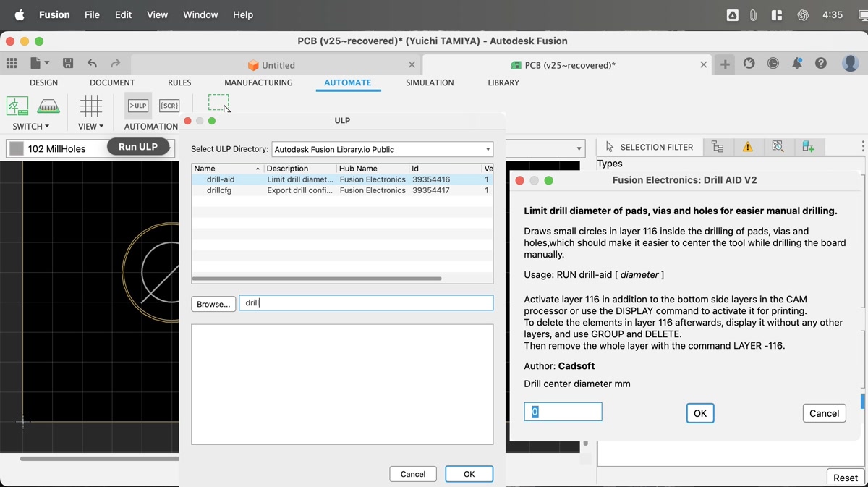Open the user profile avatar
The width and height of the screenshot is (868, 487).
[x=850, y=64]
